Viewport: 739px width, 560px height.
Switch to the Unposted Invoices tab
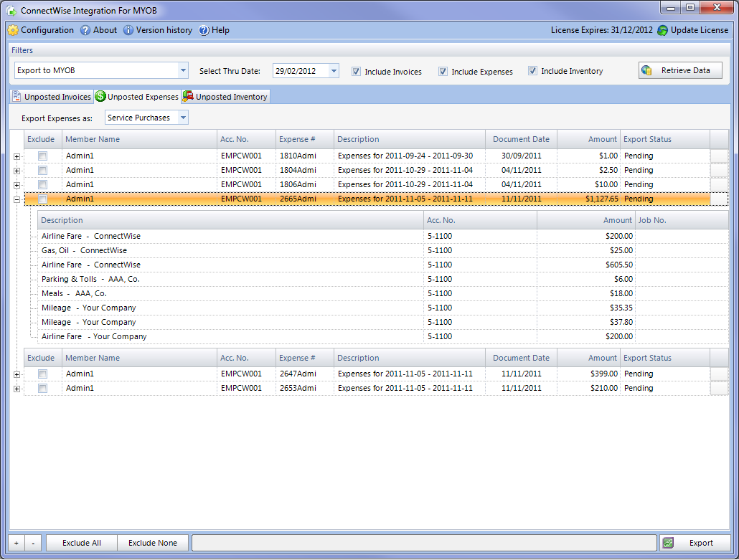52,96
